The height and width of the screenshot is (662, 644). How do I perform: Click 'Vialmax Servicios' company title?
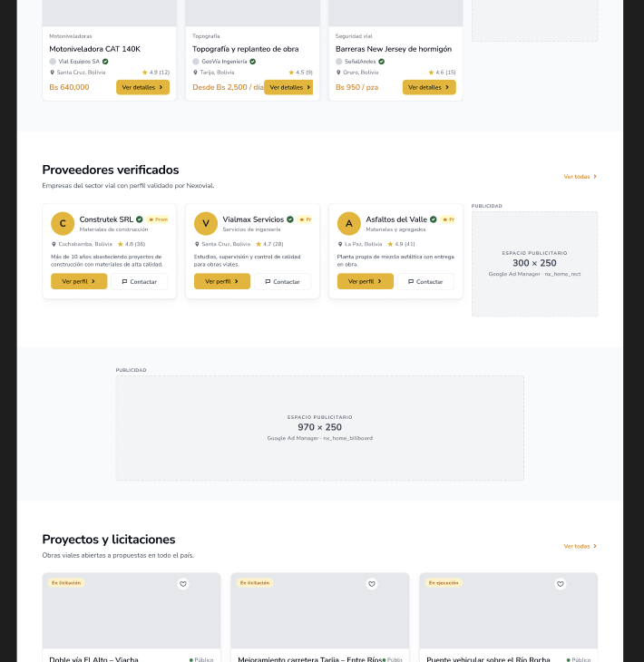pyautogui.click(x=253, y=219)
